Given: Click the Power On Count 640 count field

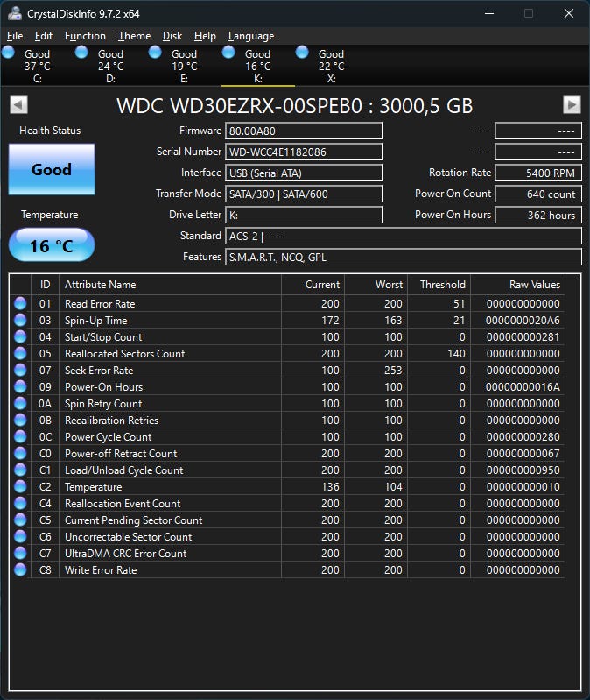Looking at the screenshot, I should click(x=538, y=194).
